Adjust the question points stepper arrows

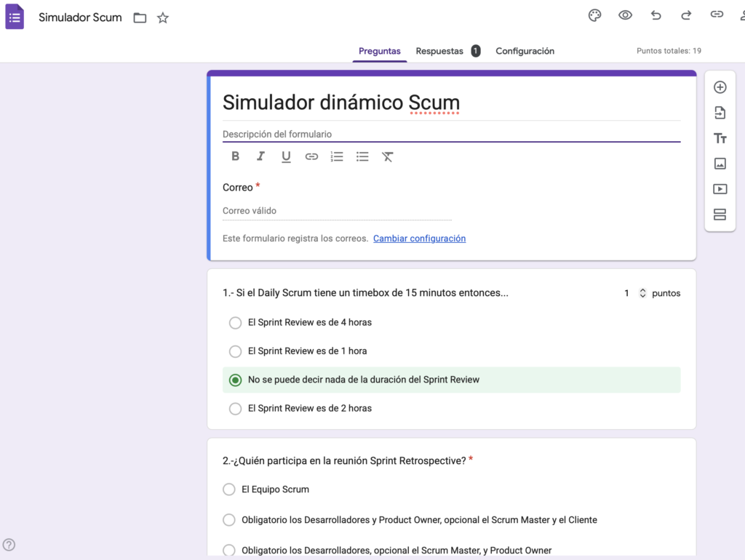pos(642,293)
